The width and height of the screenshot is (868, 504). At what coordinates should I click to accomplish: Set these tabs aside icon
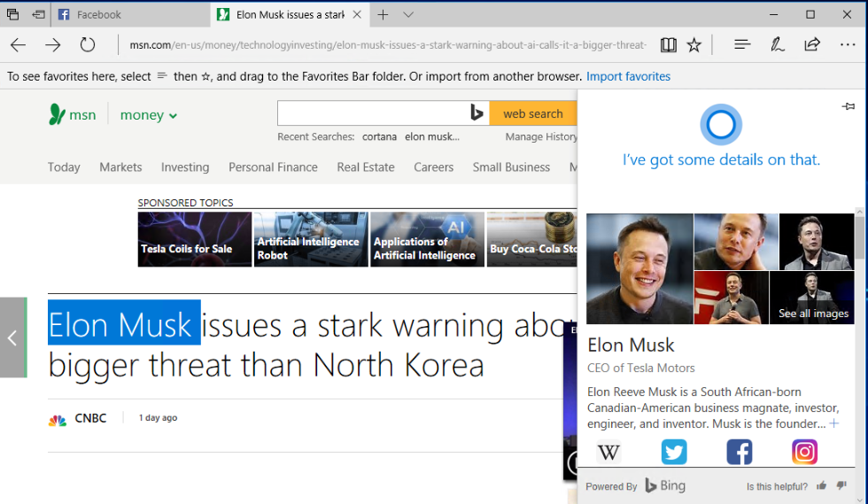38,14
